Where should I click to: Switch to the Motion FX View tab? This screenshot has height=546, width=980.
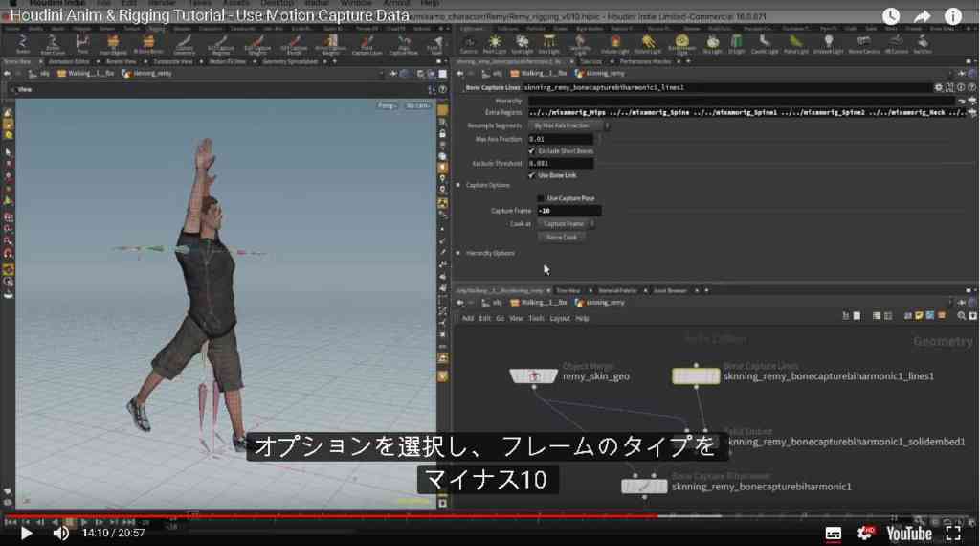coord(227,62)
